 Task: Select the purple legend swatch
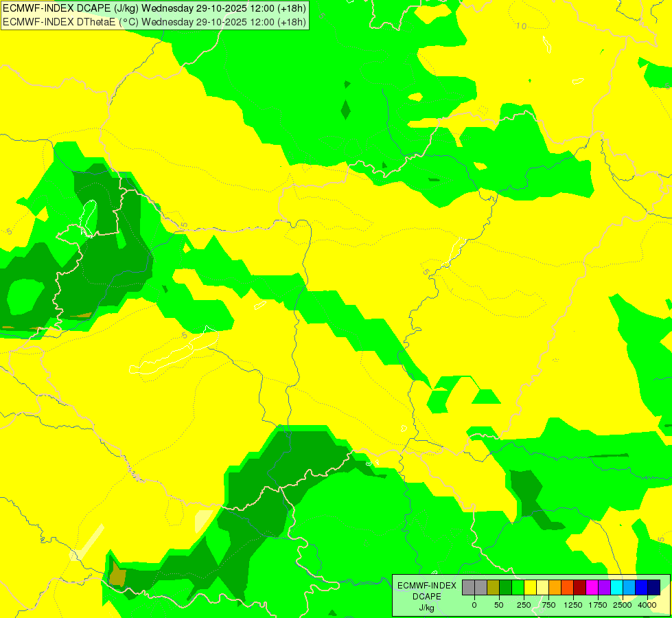[604, 587]
